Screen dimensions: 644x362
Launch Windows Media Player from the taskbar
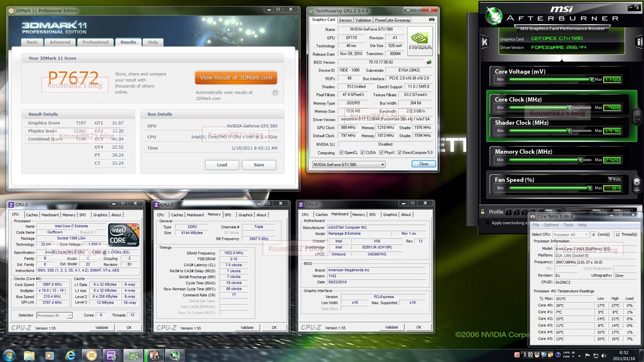pyautogui.click(x=49, y=355)
